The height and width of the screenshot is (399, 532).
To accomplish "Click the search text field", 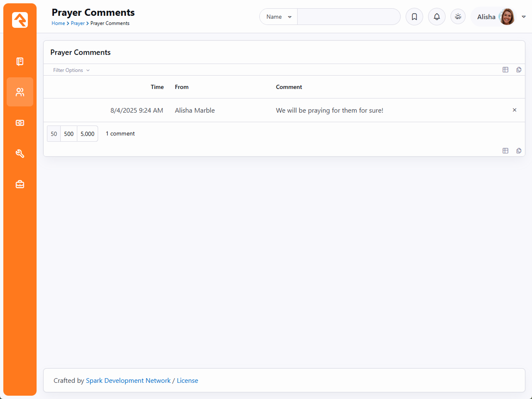I will 348,17.
